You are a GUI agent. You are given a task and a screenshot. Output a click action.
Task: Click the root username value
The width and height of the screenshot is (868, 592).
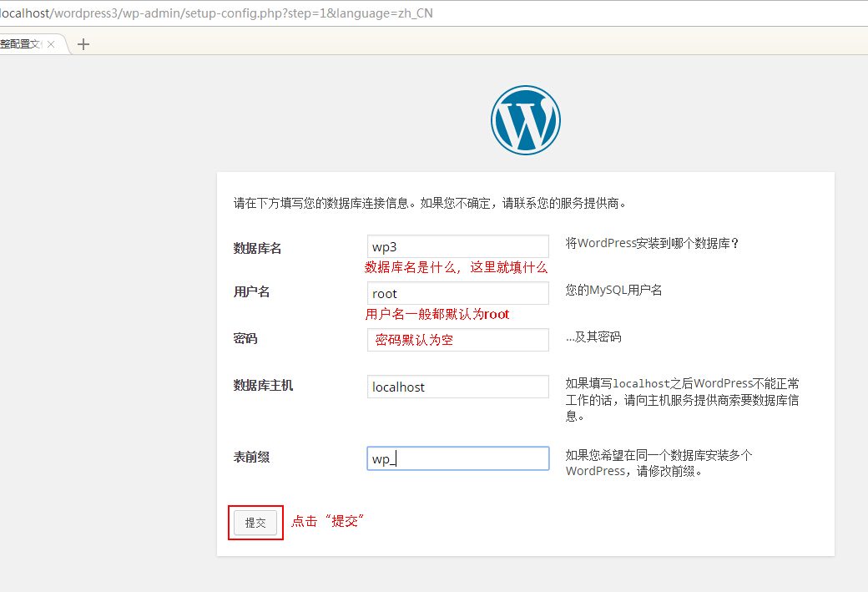(x=385, y=292)
